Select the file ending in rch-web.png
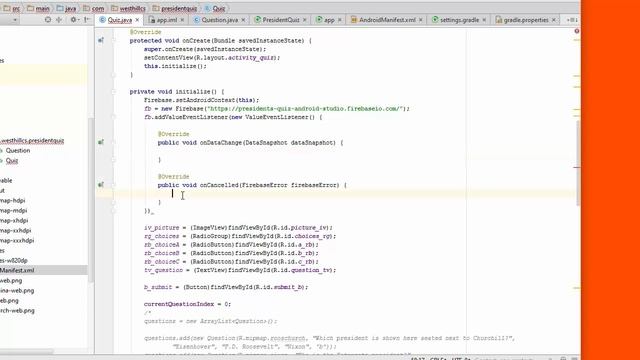Image resolution: width=640 pixels, height=360 pixels. tap(17, 310)
